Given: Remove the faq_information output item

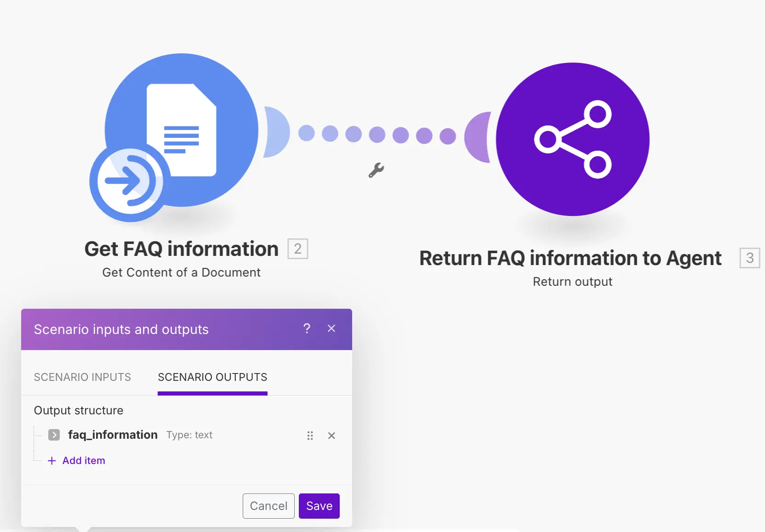Looking at the screenshot, I should point(331,436).
